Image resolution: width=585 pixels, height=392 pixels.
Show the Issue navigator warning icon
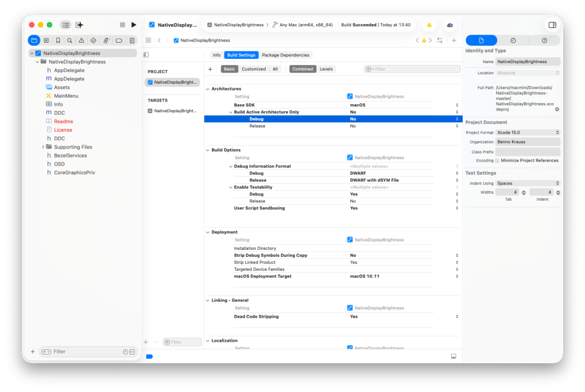coord(81,40)
